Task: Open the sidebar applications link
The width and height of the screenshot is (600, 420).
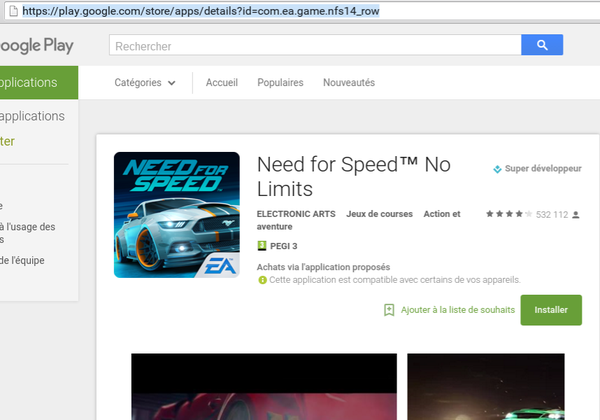Action: (x=32, y=116)
